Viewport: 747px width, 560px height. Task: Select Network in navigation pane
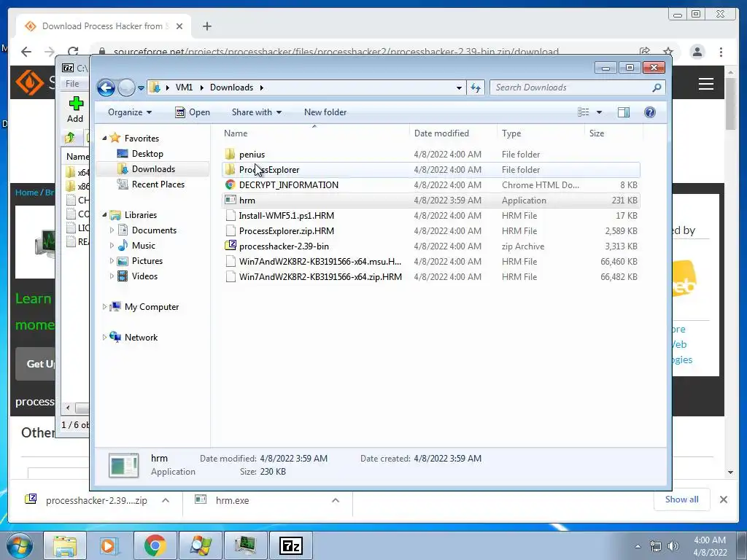[141, 338]
